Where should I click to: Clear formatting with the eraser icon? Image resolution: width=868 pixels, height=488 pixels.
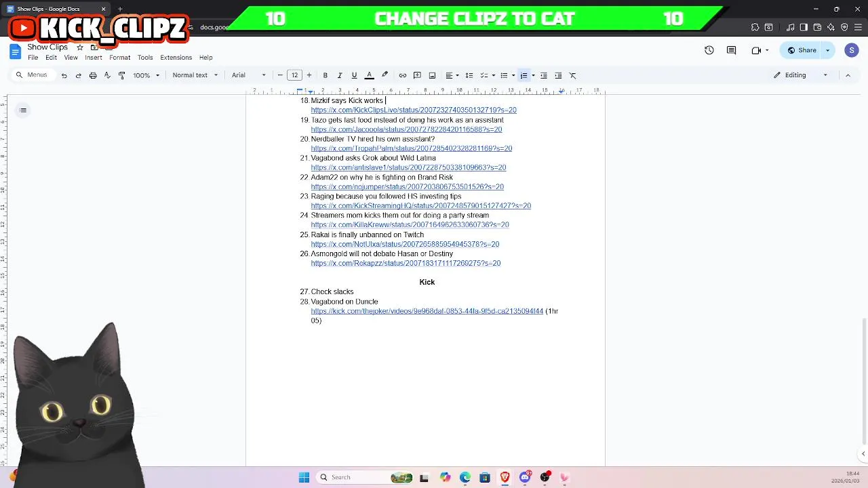[572, 75]
